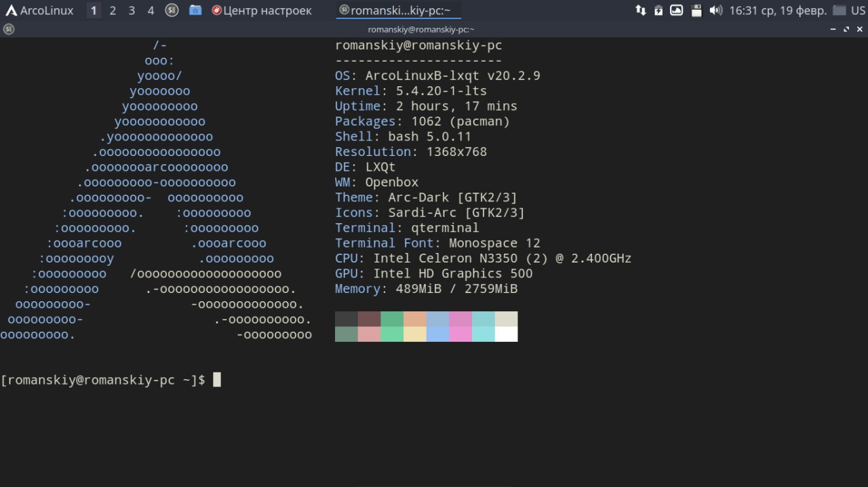Open the clock showing 16:31 ср, 19 февр.
868x487 pixels.
click(x=778, y=10)
